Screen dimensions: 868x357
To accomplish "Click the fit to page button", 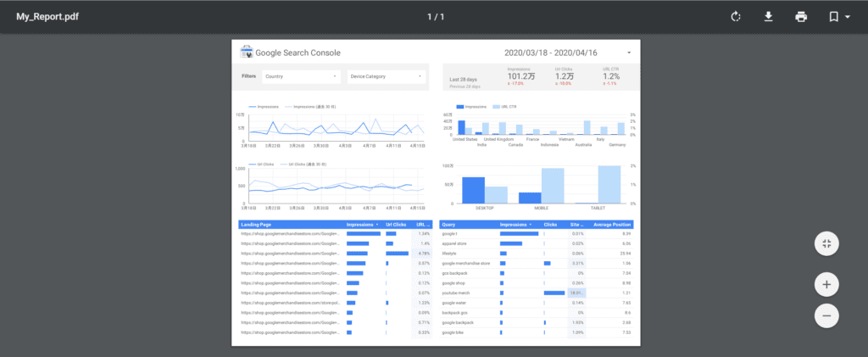I will 826,243.
